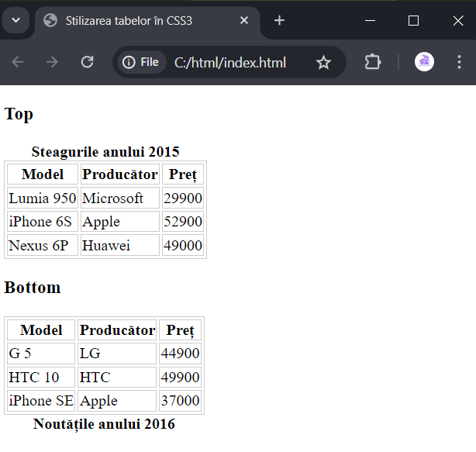Close the Stilizarea tabelor în CSS3 tab
This screenshot has width=476, height=452.
(x=244, y=20)
